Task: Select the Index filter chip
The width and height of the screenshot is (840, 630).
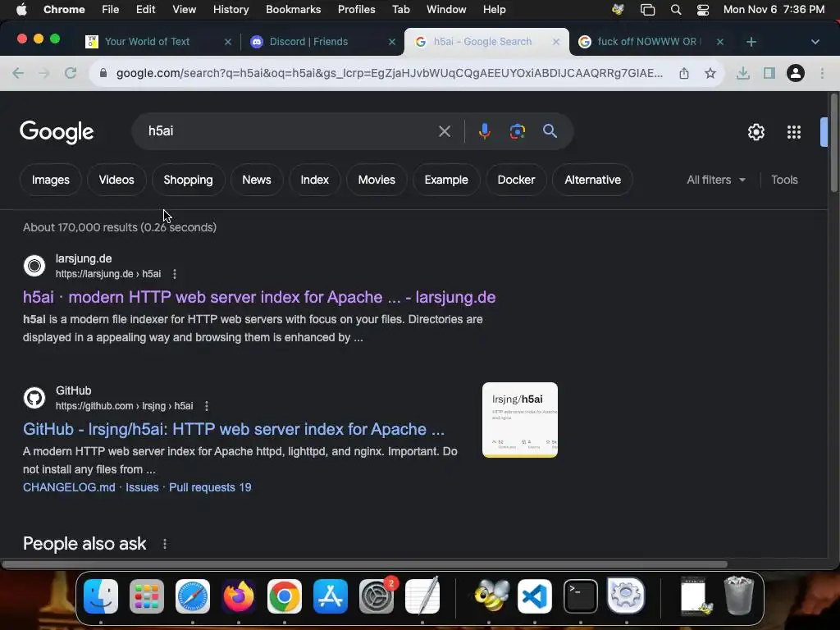Action: (314, 180)
